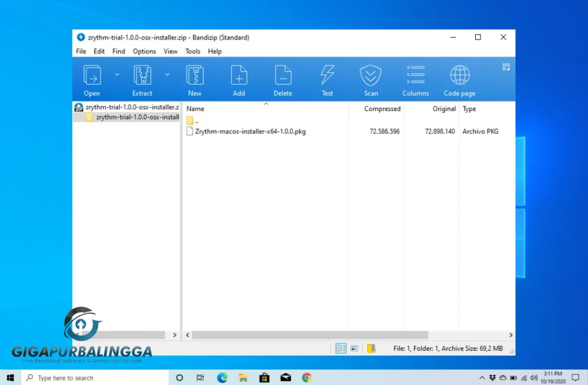
Task: Expand the Open button dropdown arrow
Action: (x=117, y=74)
